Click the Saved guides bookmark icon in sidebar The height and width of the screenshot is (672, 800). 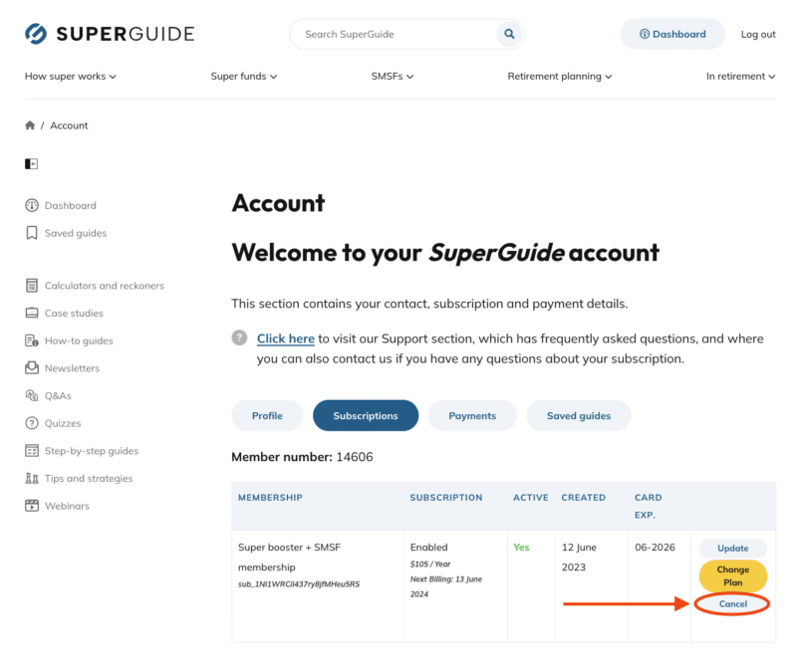click(32, 233)
